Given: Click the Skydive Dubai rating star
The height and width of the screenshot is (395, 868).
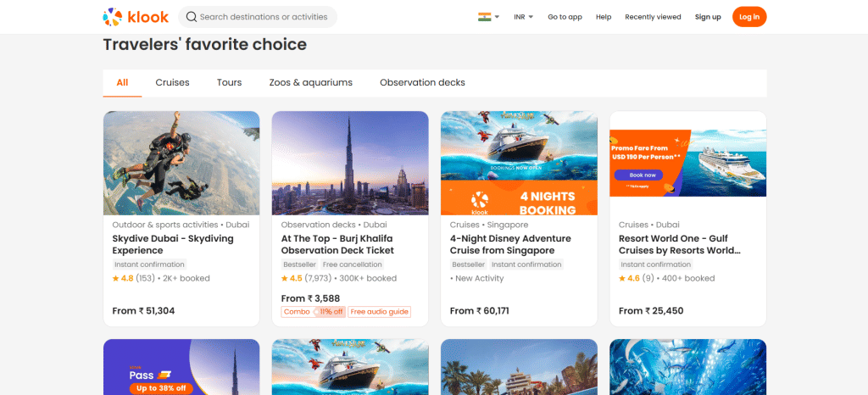Looking at the screenshot, I should (116, 278).
